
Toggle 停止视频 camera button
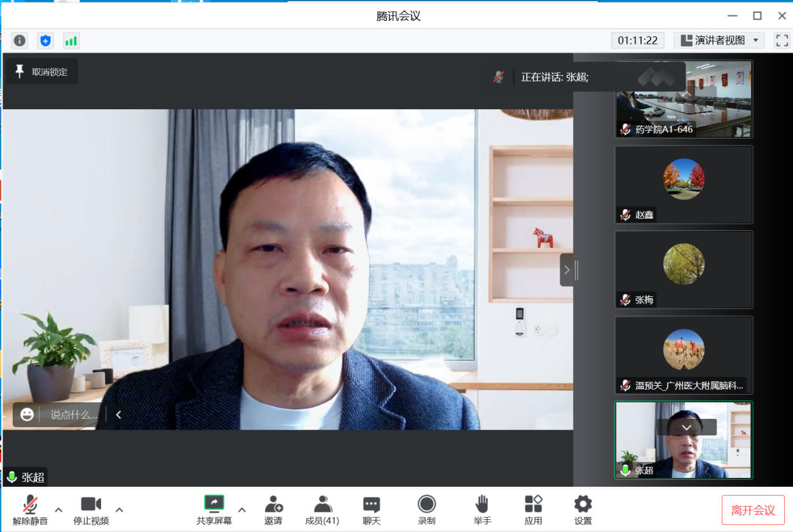(x=91, y=510)
